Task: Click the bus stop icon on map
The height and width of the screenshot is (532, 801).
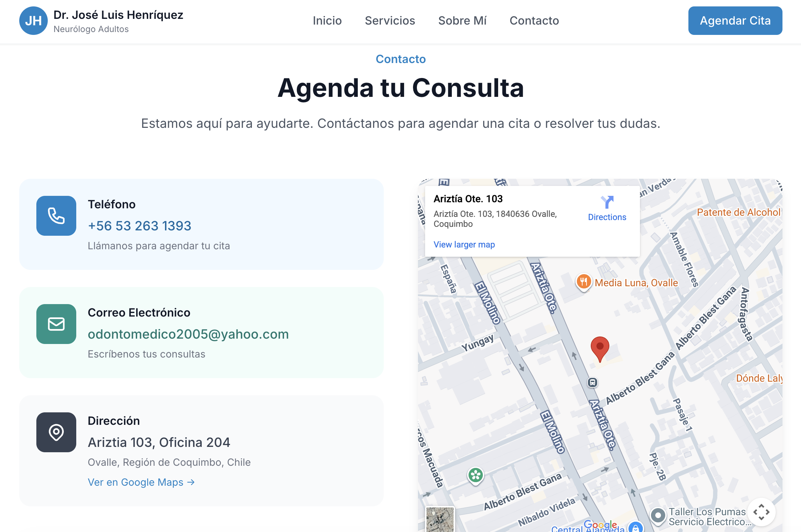Action: click(592, 382)
